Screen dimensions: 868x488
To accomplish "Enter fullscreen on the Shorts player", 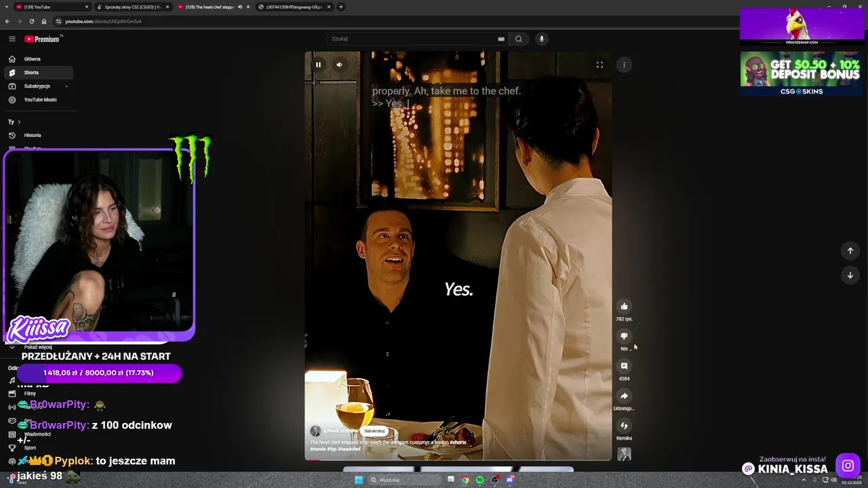I will (599, 65).
